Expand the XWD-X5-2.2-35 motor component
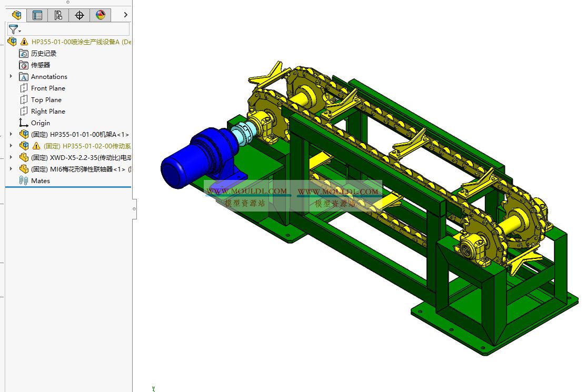The height and width of the screenshot is (392, 586). click(x=11, y=157)
